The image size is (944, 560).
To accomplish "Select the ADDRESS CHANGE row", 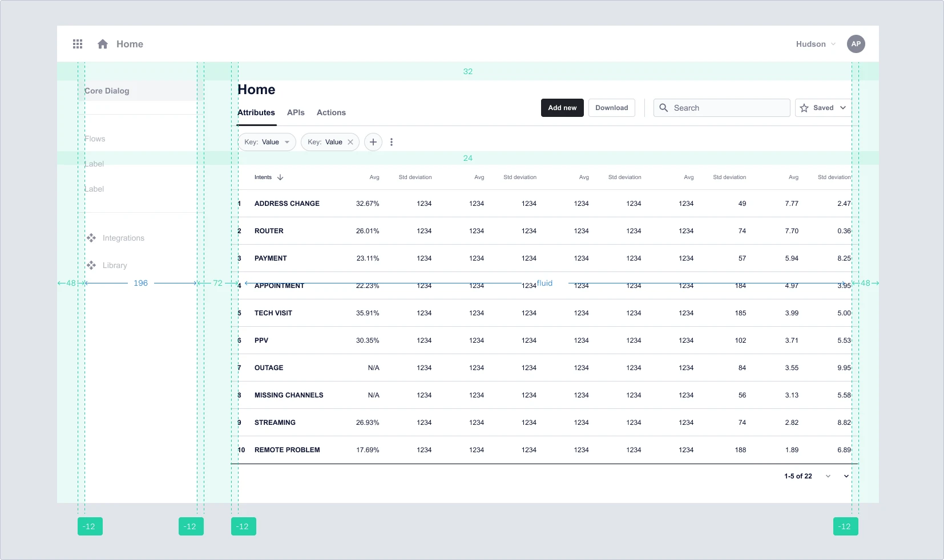I will pyautogui.click(x=544, y=204).
